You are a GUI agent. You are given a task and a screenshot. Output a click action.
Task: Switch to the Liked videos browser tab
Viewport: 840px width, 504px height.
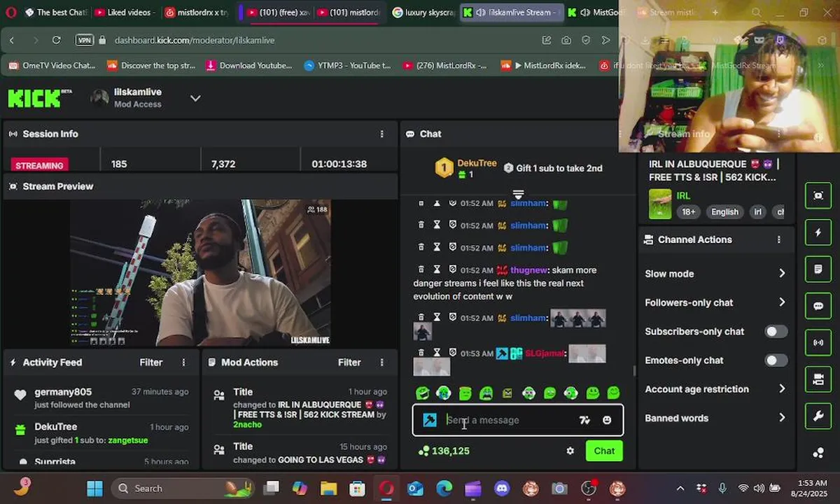(x=124, y=13)
